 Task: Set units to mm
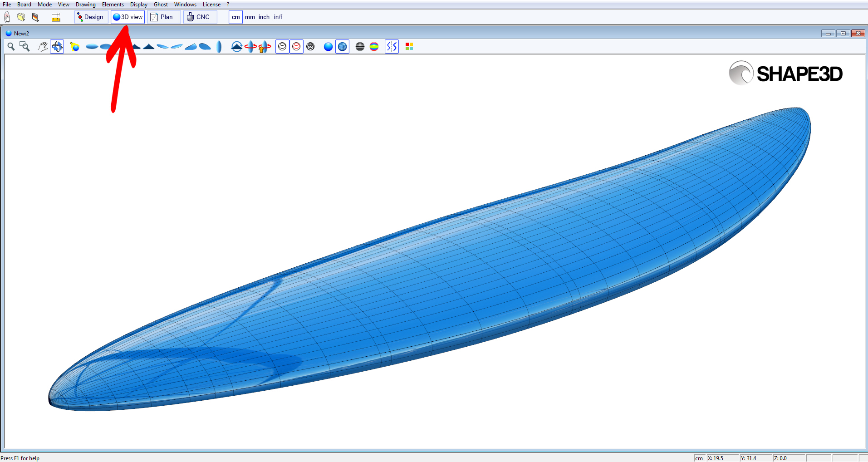click(x=250, y=17)
